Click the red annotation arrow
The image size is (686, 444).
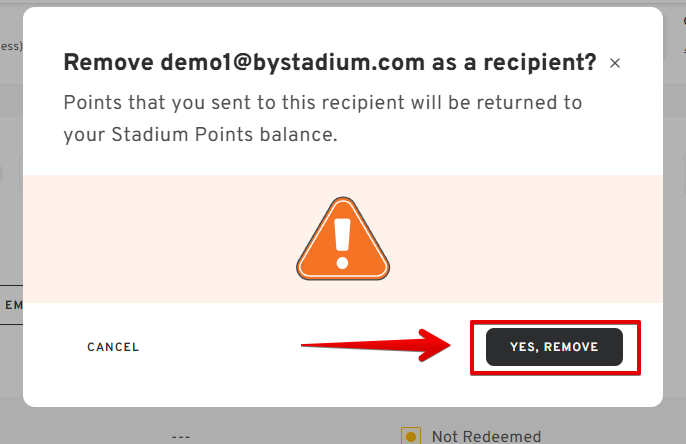tap(376, 346)
